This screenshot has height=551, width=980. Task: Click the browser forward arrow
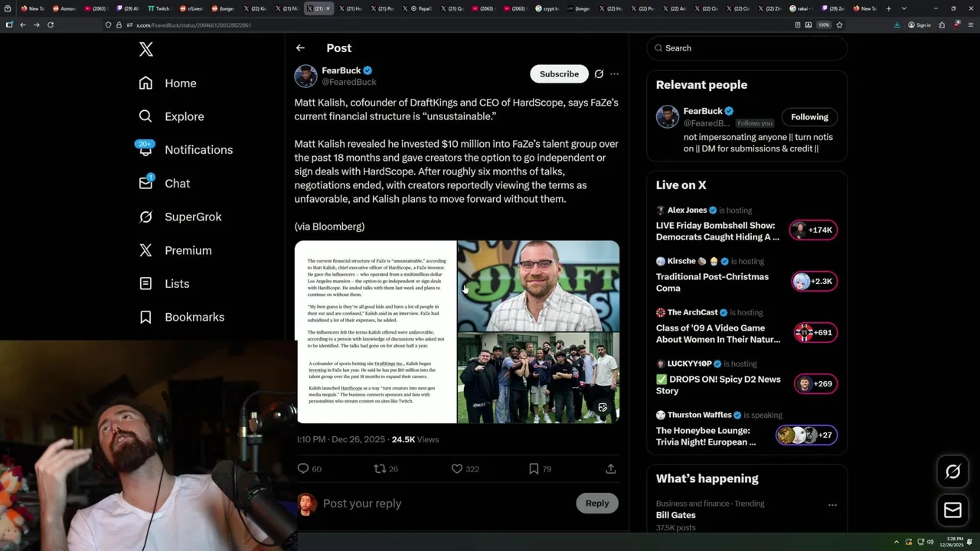coord(36,24)
